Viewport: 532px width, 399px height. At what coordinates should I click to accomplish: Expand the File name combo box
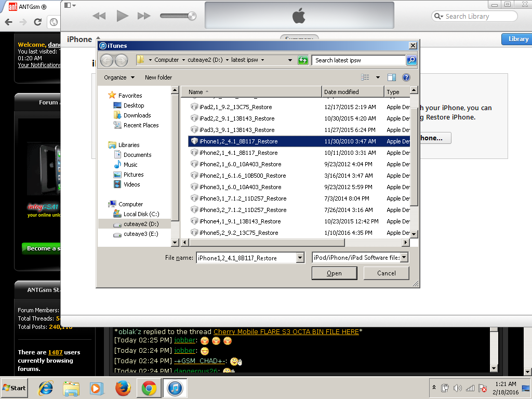300,258
